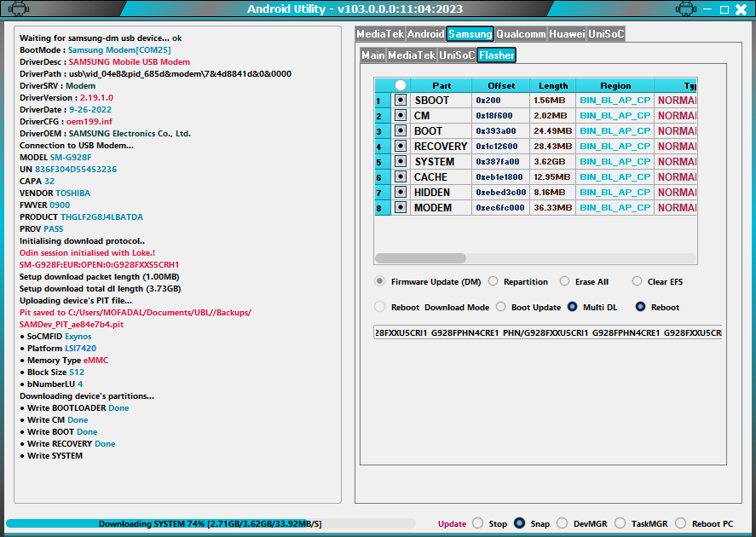Select the Reboot PC radio button

coord(681,523)
